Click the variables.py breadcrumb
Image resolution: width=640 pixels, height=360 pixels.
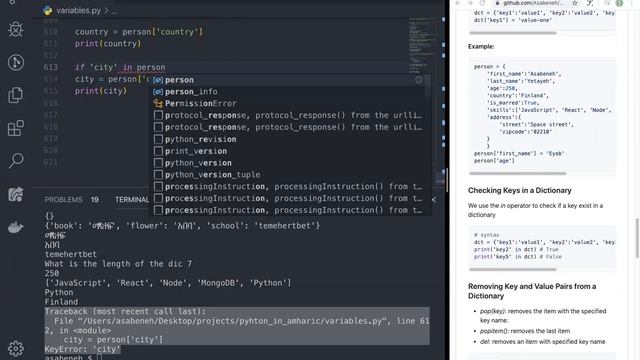coord(78,11)
